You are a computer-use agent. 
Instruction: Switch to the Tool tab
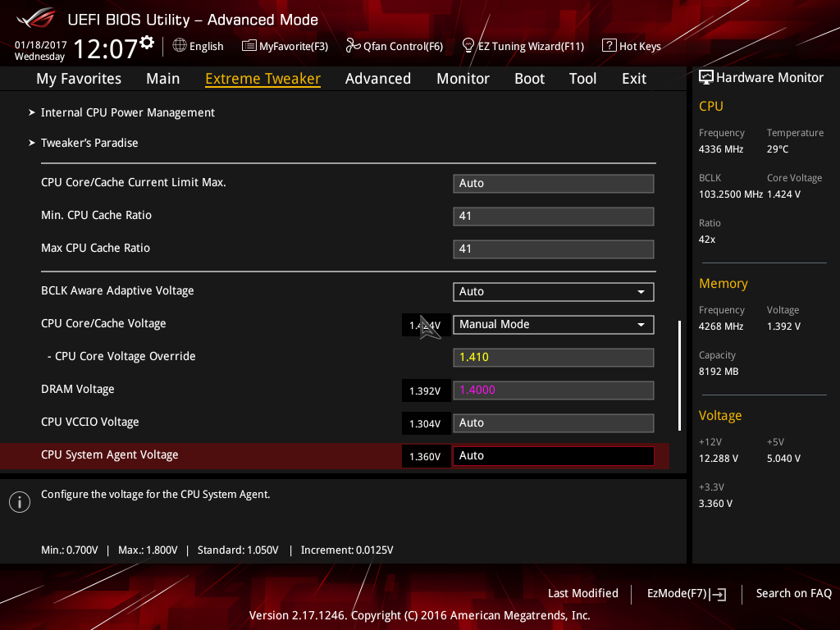tap(583, 79)
